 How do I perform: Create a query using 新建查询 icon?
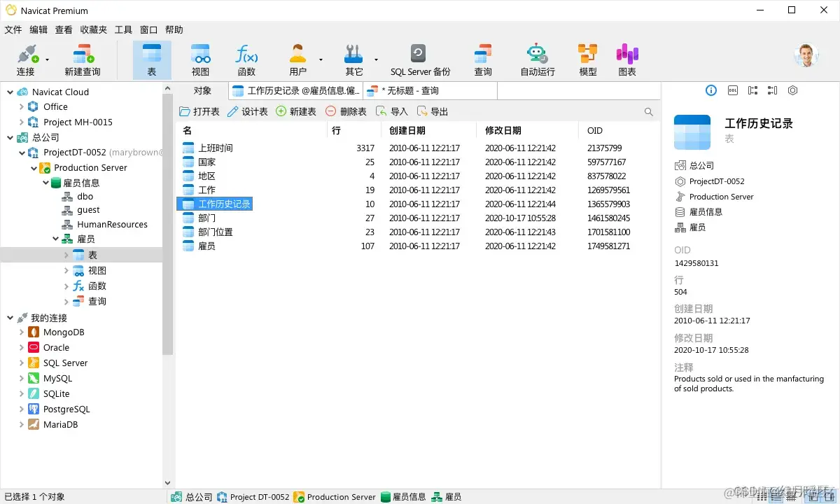coord(84,59)
